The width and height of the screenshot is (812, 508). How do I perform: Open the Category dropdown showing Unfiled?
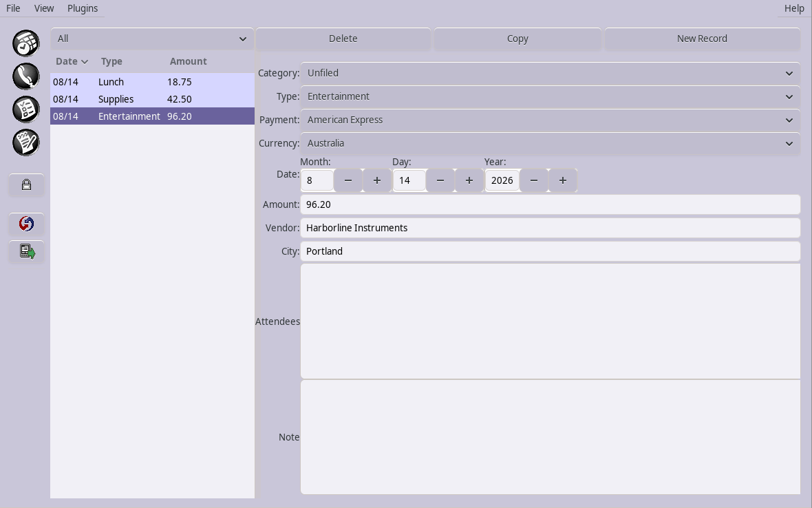click(551, 73)
